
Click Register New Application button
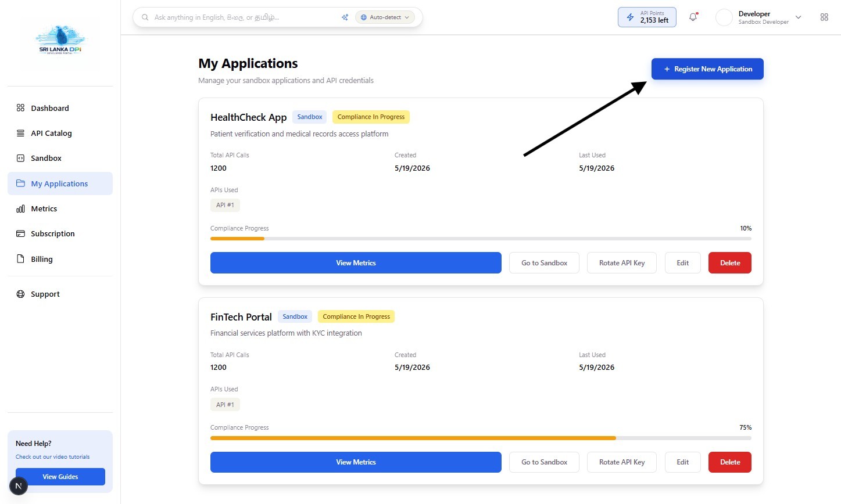tap(707, 69)
